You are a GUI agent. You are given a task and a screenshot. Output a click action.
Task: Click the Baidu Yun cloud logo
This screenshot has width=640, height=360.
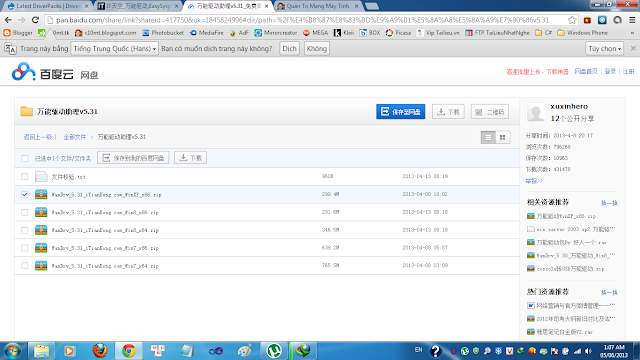(x=24, y=72)
